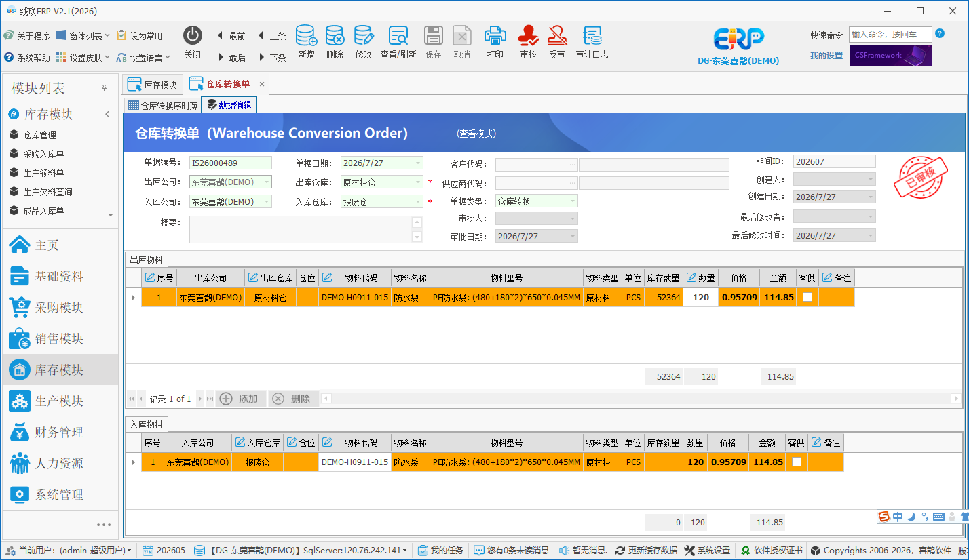Go to first record with 最前
969x560 pixels.
[x=231, y=36]
